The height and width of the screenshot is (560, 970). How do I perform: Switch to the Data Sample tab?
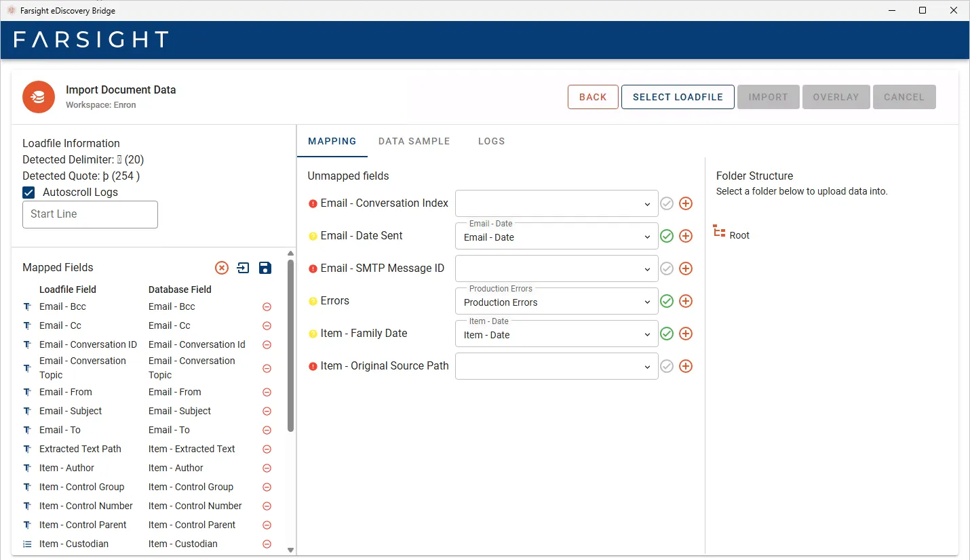pos(414,141)
